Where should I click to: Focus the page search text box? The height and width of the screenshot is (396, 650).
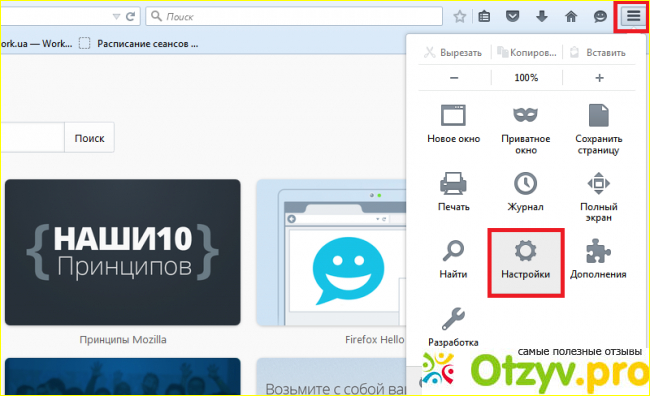click(32, 138)
